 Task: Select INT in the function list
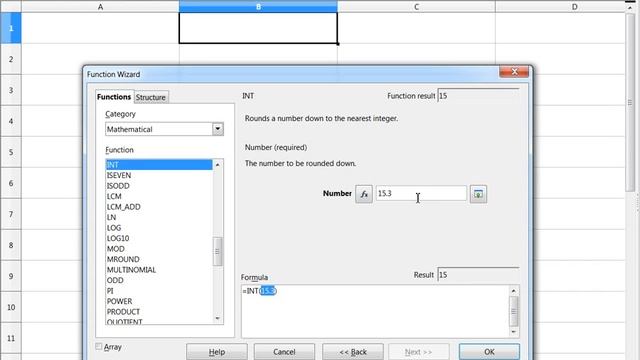pyautogui.click(x=159, y=165)
